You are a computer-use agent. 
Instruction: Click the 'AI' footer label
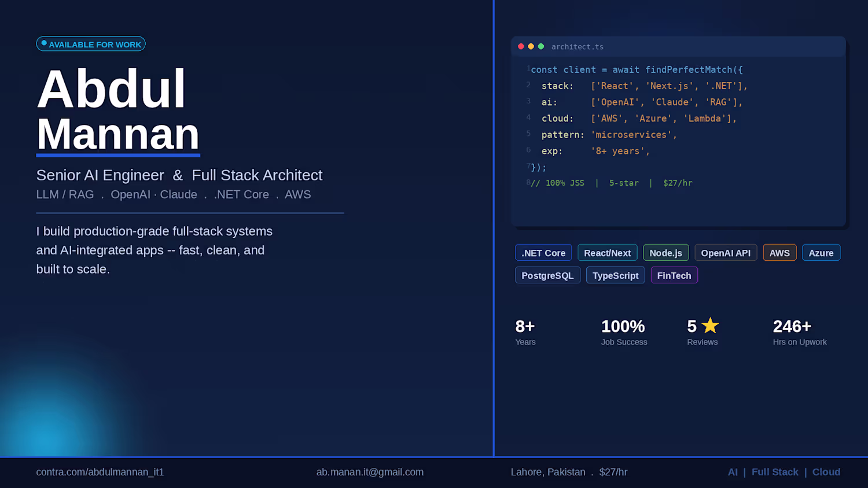click(x=733, y=472)
